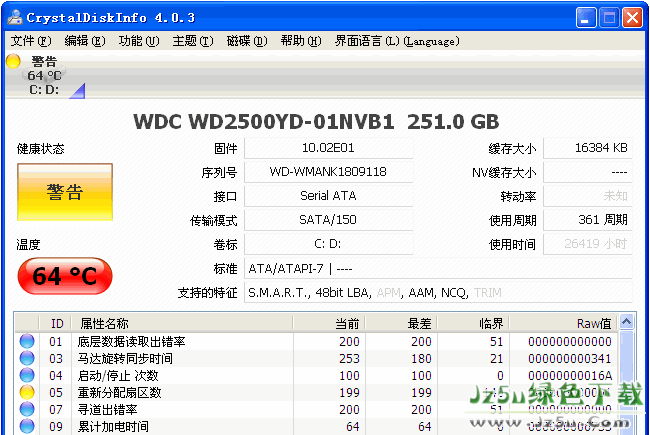Click the yellow 警告 health status button
The image size is (650, 435).
[65, 192]
